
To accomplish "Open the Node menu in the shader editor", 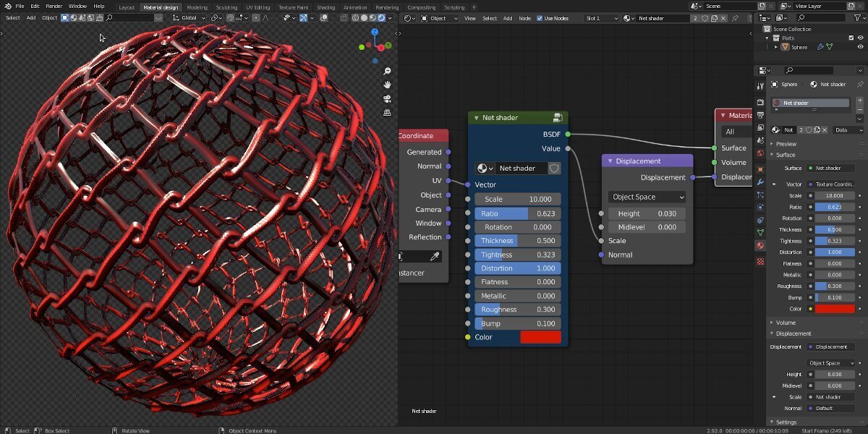I will click(x=527, y=18).
